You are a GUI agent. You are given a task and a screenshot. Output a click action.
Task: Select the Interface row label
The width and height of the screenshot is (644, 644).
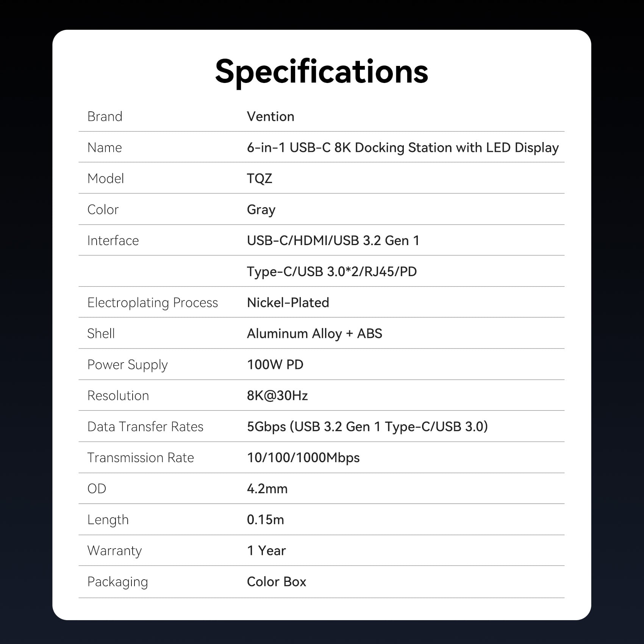(113, 241)
